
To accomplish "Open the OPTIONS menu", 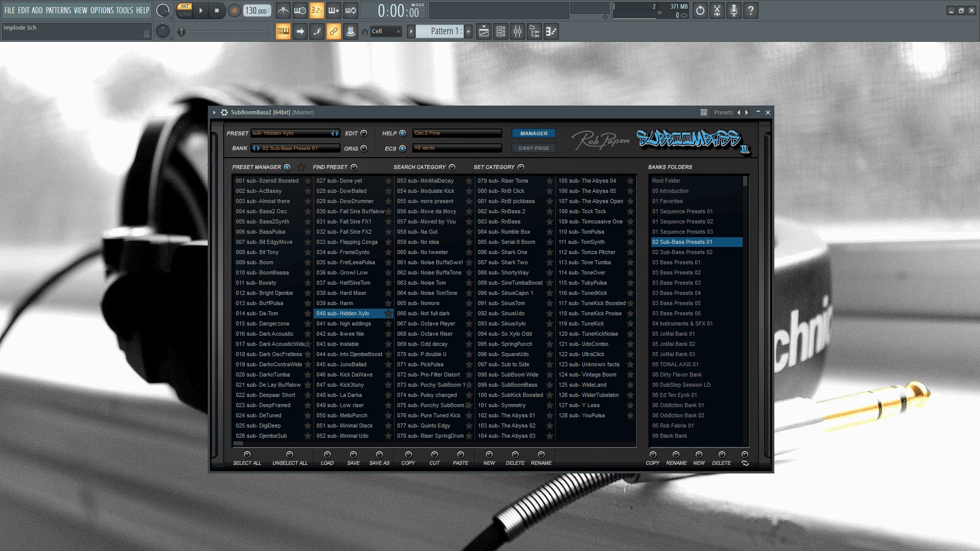I will pyautogui.click(x=102, y=10).
